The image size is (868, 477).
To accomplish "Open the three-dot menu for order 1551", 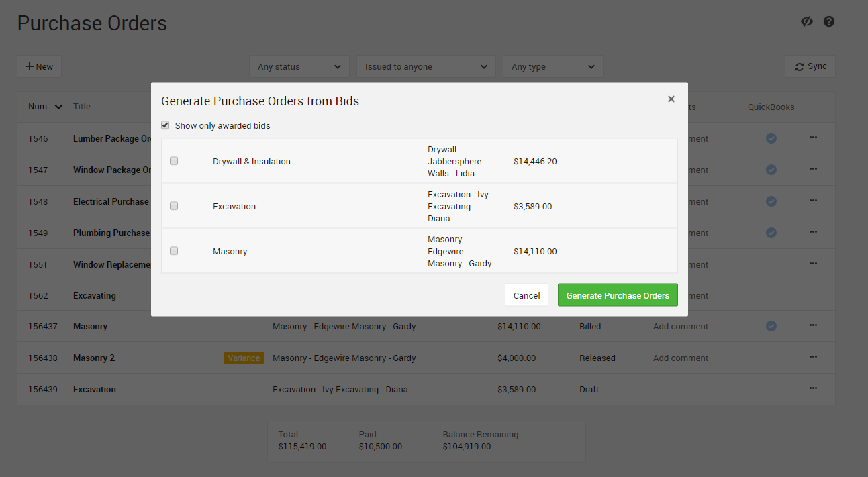I will click(x=813, y=264).
